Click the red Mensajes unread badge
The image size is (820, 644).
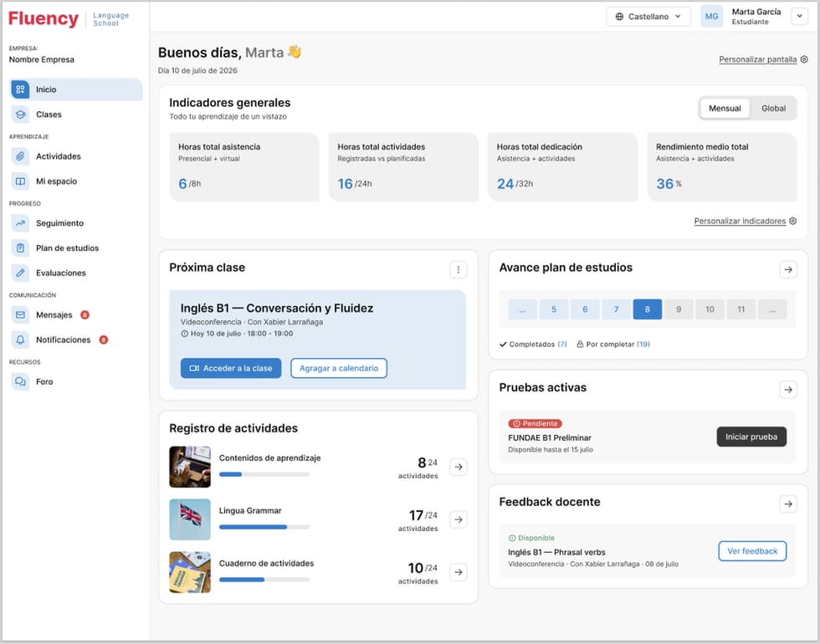85,314
